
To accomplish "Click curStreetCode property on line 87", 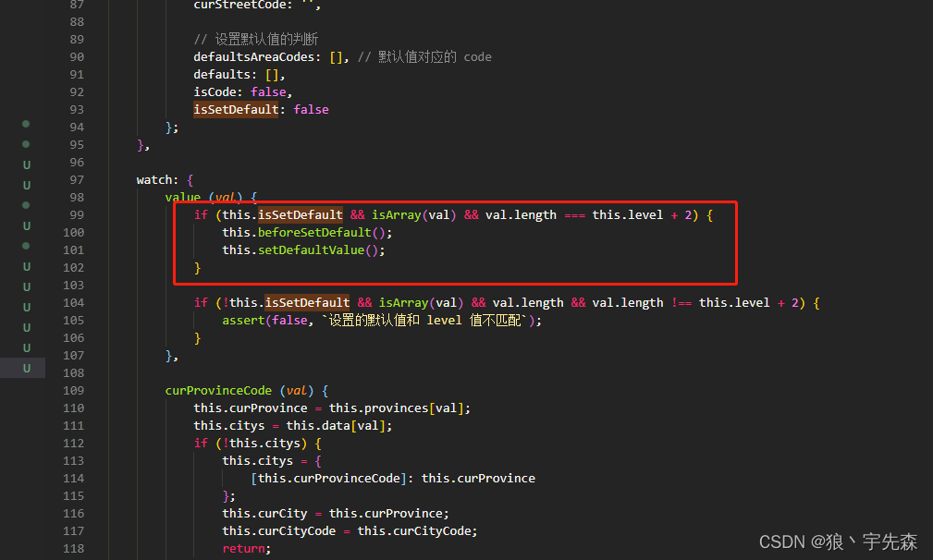I will click(239, 5).
